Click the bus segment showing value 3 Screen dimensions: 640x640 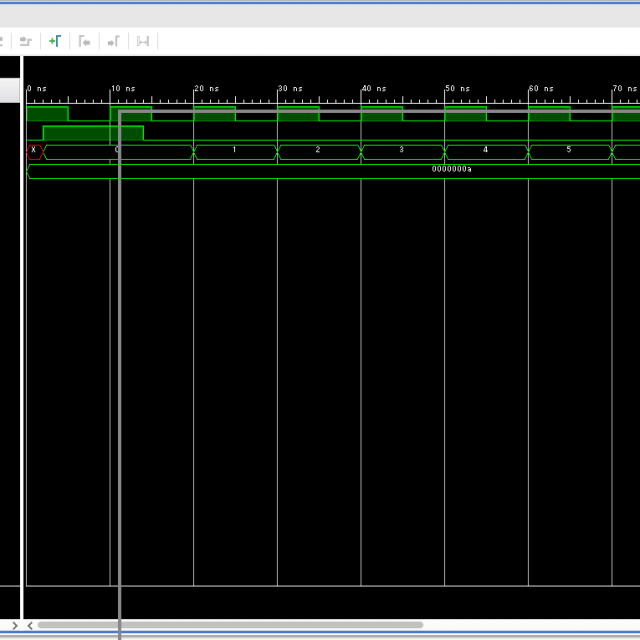402,151
